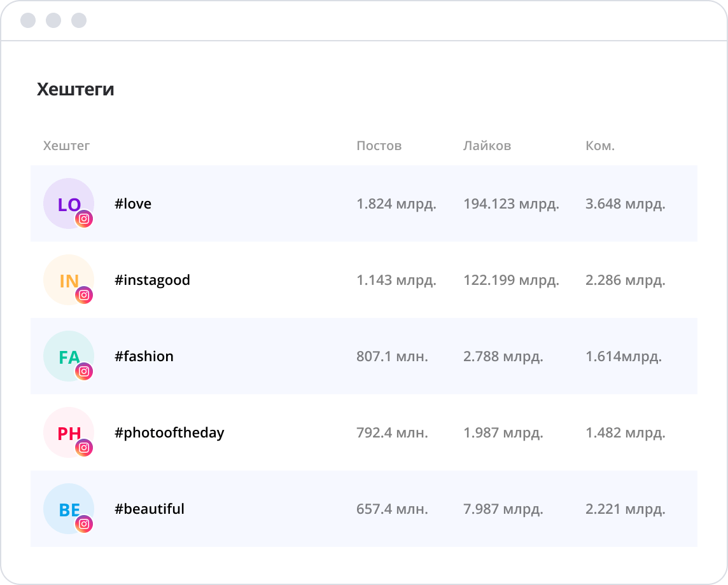This screenshot has height=585, width=728.
Task: Open the #photooftheday hashtag link
Action: click(169, 433)
